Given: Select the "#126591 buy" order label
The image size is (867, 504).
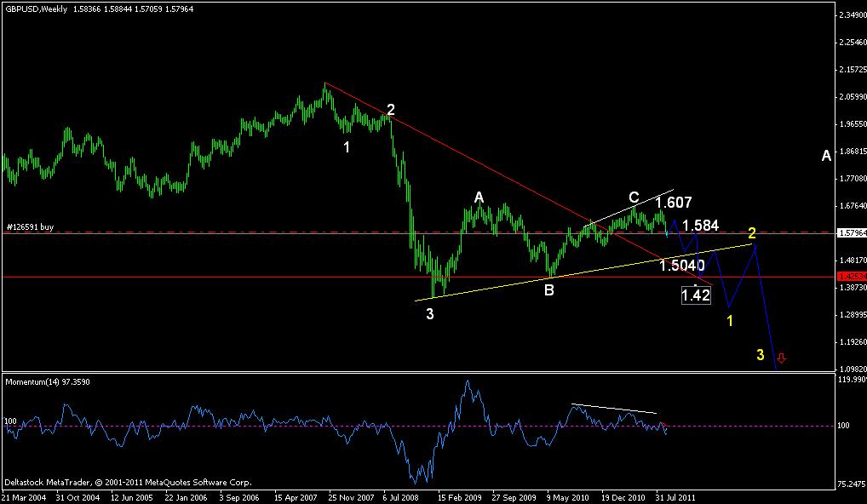Looking at the screenshot, I should coord(30,226).
